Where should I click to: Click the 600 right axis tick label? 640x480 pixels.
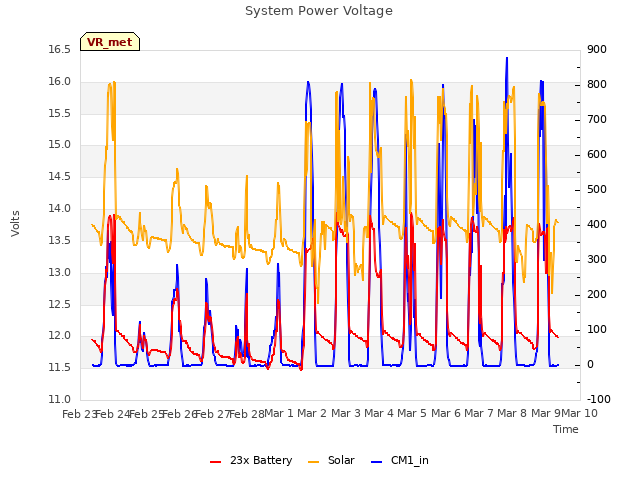click(597, 155)
